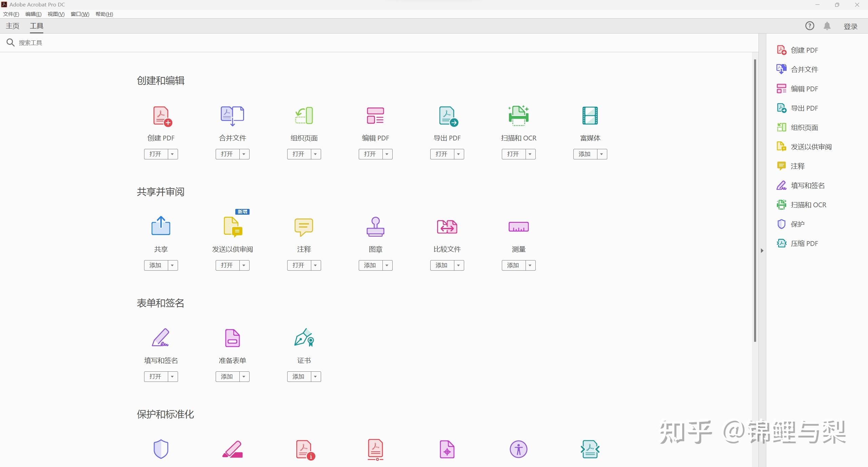Click the notification bell icon
The image size is (868, 467).
pyautogui.click(x=827, y=26)
